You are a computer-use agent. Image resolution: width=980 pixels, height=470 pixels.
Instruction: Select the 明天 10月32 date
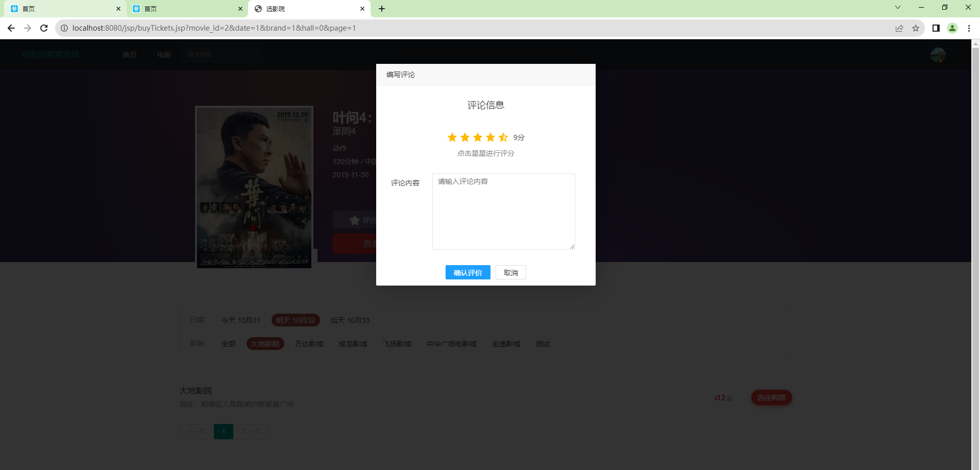pos(296,320)
